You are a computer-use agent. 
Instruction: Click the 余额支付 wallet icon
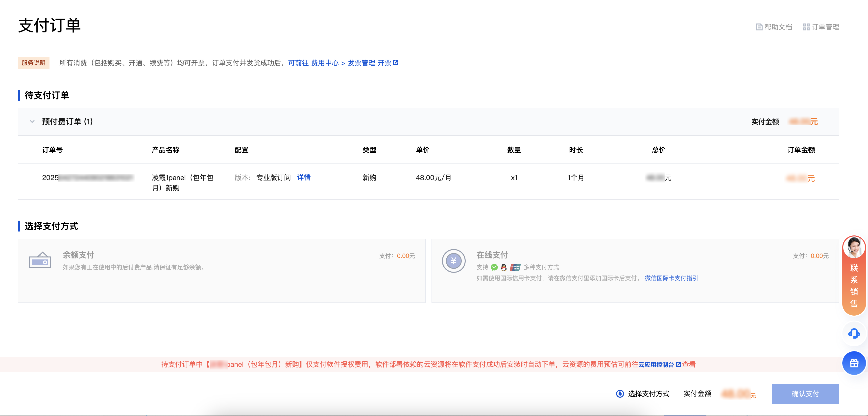[40, 260]
